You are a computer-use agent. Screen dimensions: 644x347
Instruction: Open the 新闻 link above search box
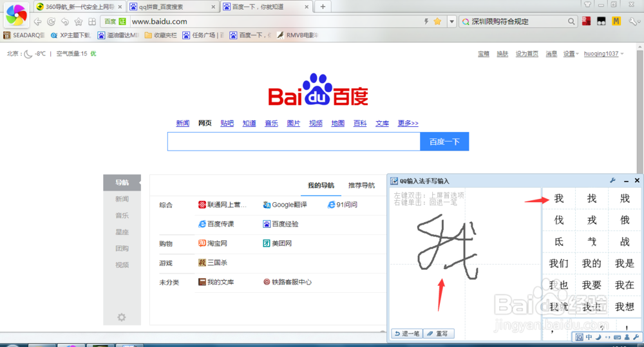(183, 123)
